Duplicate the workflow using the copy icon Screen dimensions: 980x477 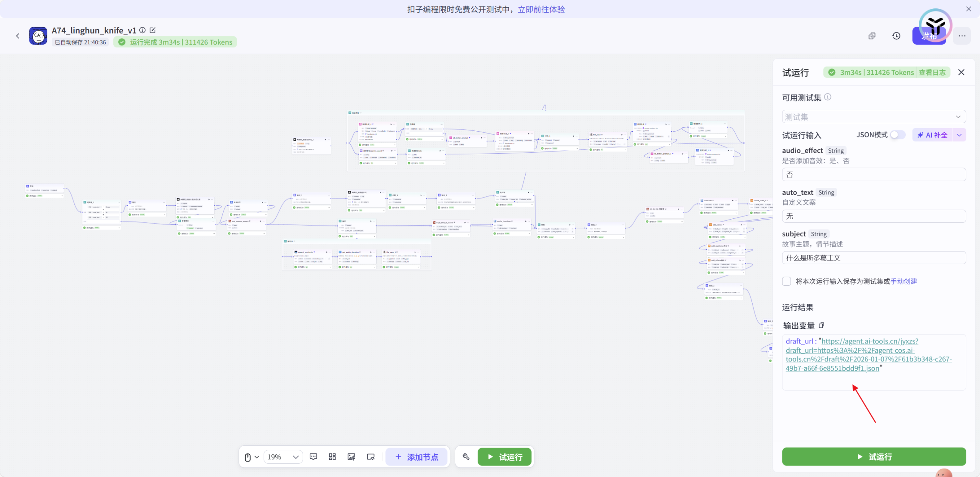[x=872, y=36]
